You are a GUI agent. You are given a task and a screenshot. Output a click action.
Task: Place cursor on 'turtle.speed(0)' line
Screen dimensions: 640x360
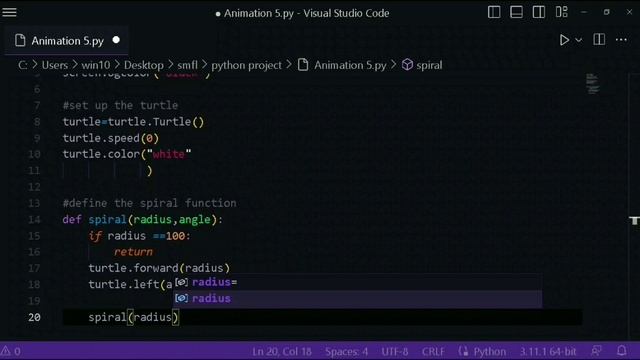(x=111, y=138)
